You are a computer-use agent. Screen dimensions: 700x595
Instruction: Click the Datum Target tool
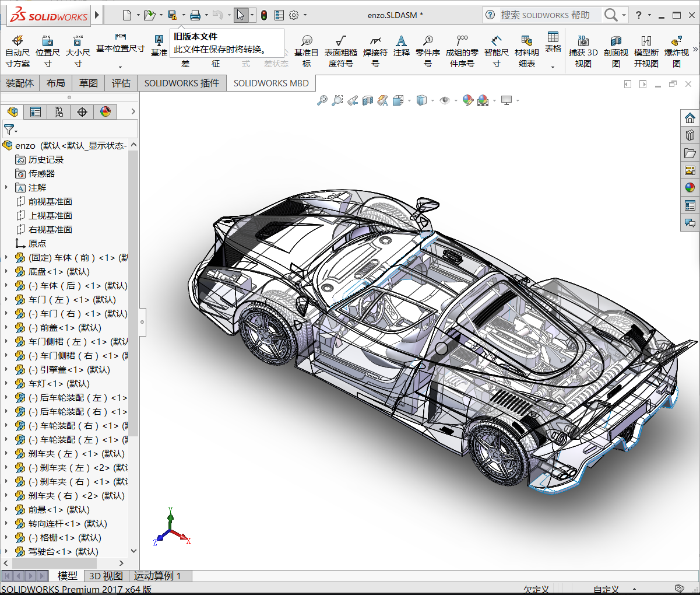point(307,51)
